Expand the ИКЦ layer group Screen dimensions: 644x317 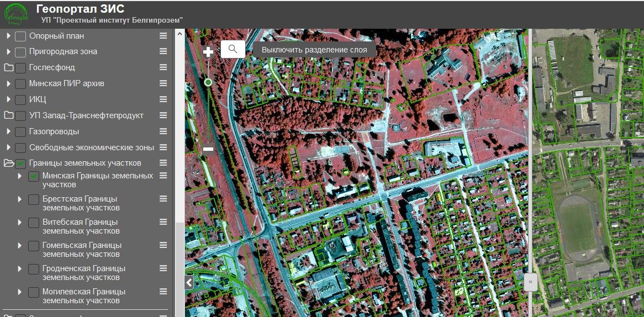pos(8,100)
